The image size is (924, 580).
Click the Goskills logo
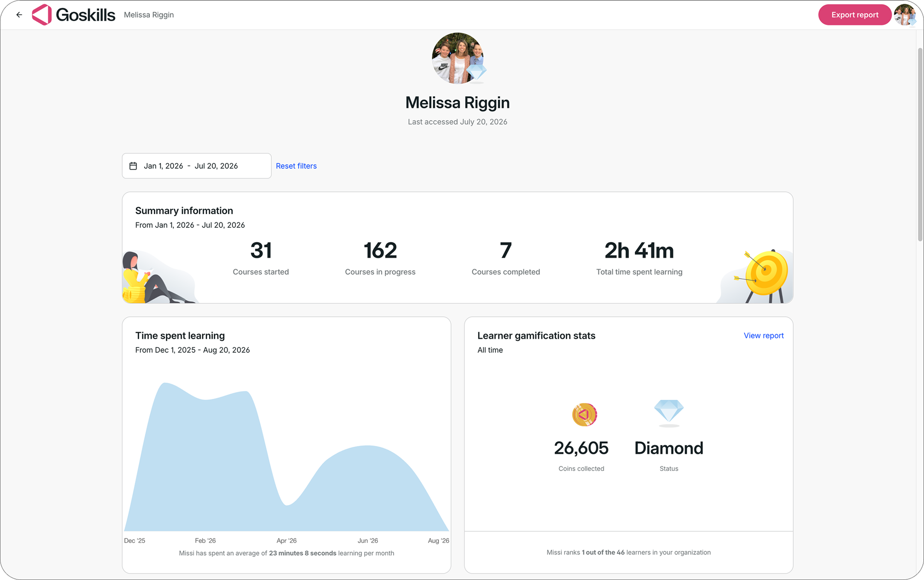pos(73,15)
